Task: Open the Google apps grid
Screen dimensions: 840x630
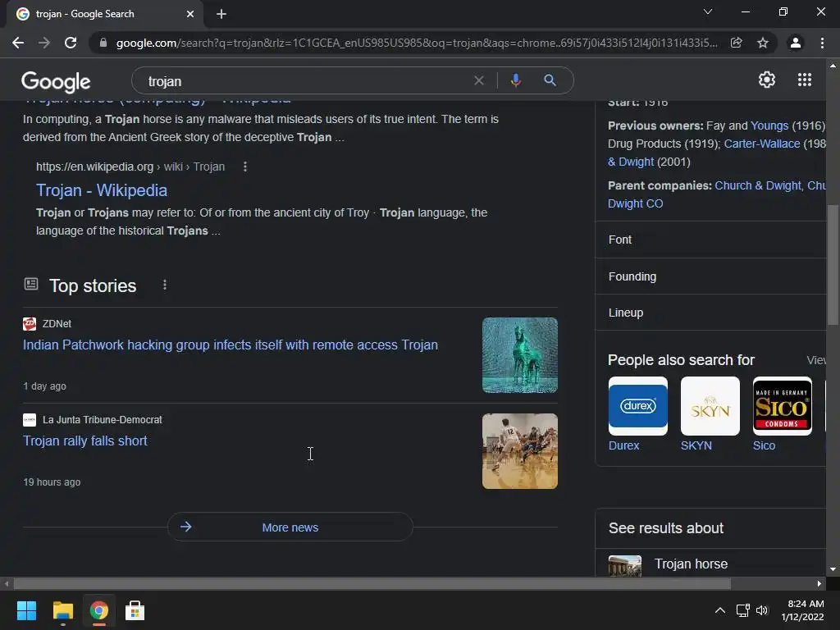Action: click(x=805, y=80)
